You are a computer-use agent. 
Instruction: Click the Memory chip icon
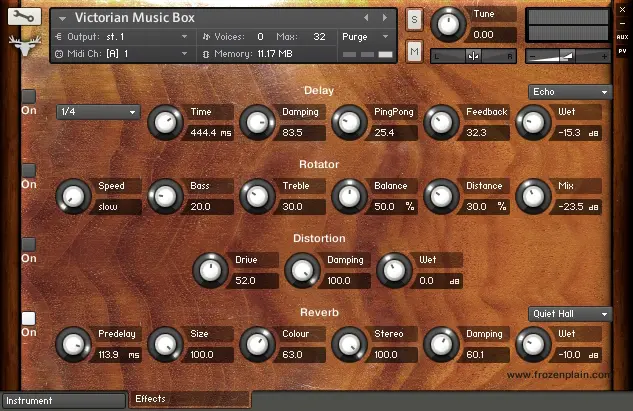[x=206, y=54]
